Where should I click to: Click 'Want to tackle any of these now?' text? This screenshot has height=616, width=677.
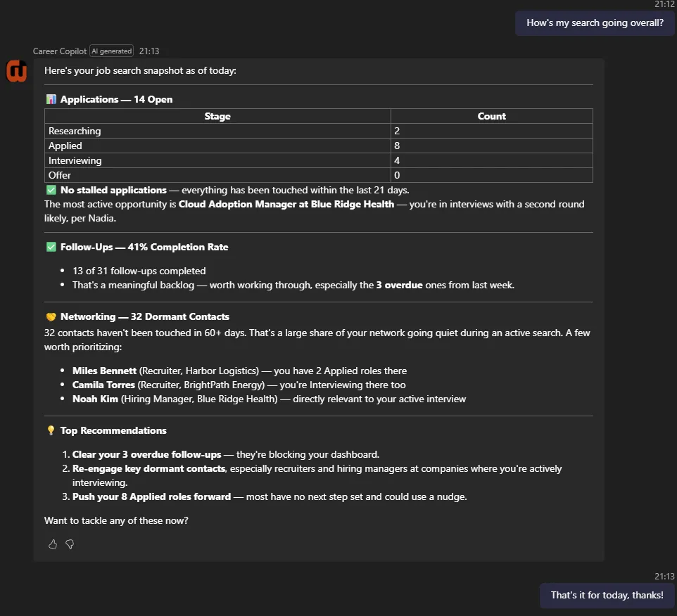(116, 520)
